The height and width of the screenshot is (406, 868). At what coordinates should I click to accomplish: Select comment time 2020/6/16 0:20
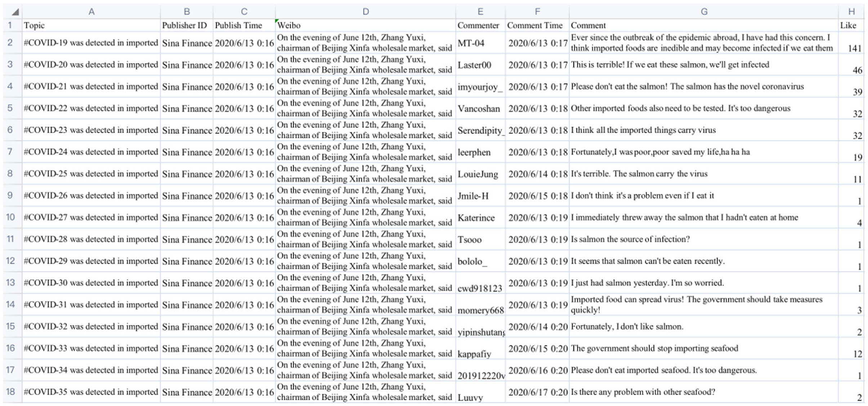(x=537, y=370)
